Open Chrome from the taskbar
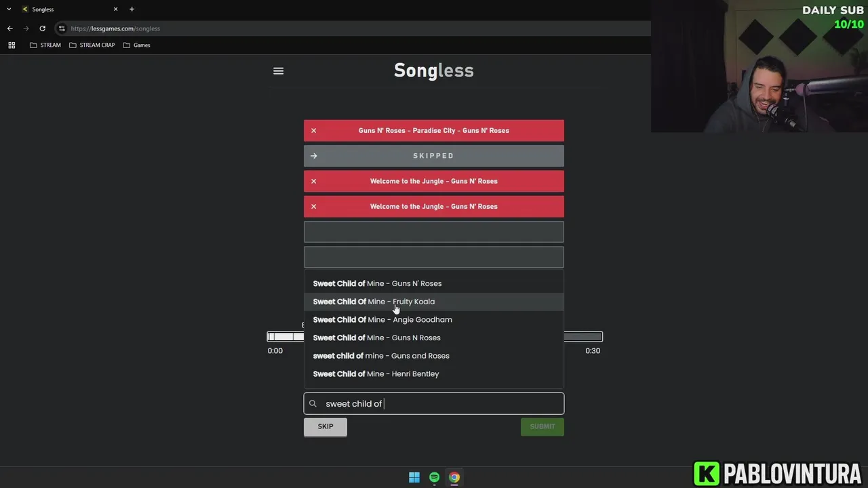The image size is (868, 488). tap(454, 477)
